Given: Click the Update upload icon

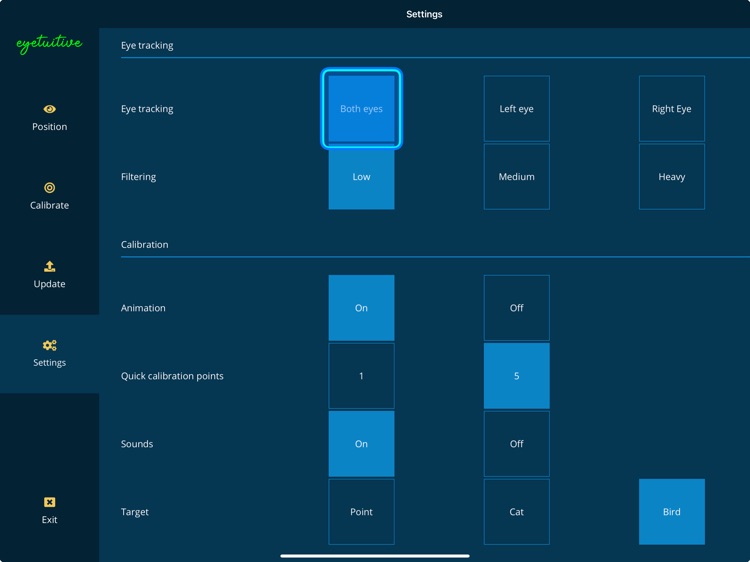Looking at the screenshot, I should (49, 266).
